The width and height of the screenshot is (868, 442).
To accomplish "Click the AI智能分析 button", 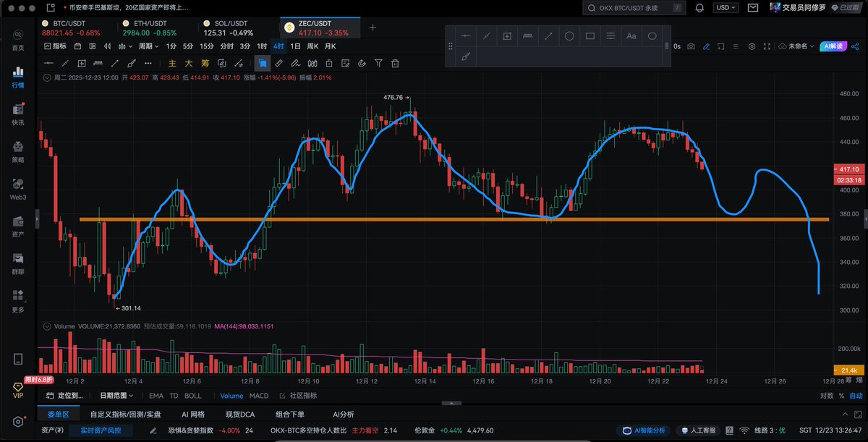I will point(644,430).
